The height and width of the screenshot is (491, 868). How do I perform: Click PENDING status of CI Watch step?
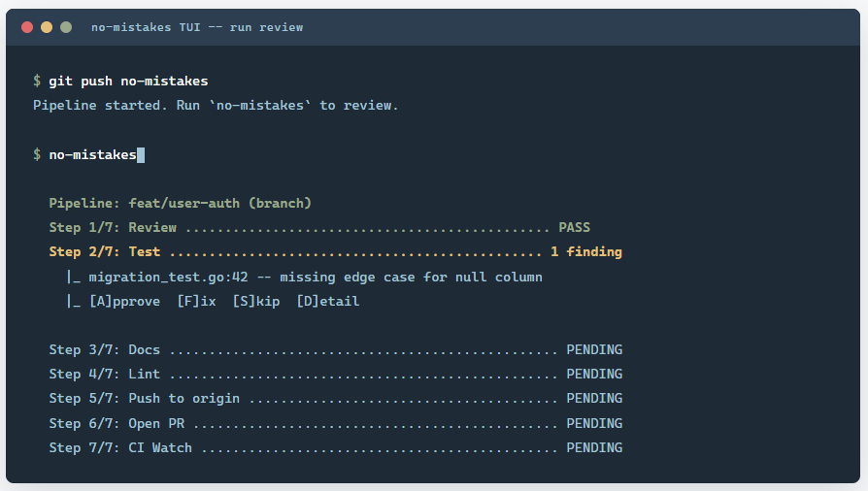pos(594,448)
